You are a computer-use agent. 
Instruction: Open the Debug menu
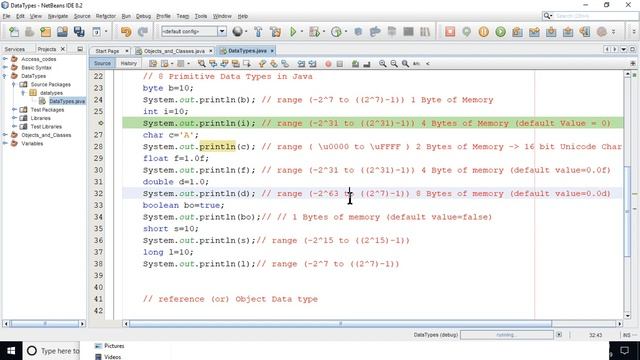pos(143,16)
